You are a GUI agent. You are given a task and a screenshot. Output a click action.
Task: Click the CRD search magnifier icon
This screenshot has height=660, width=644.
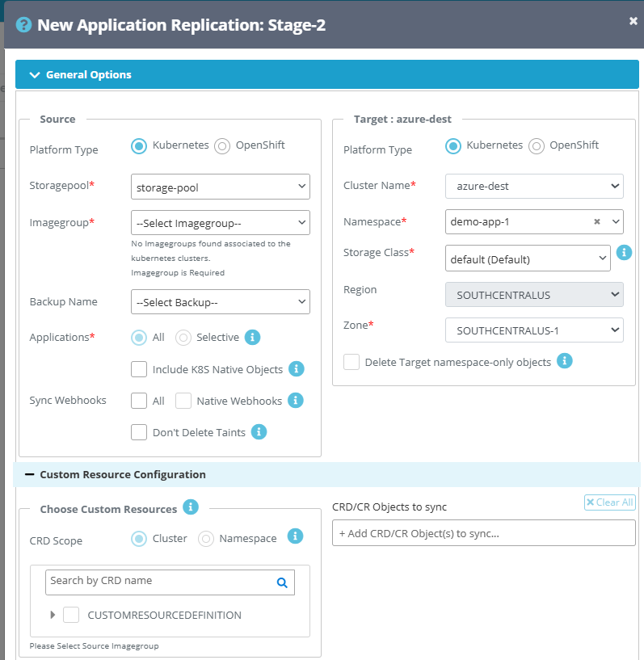[282, 582]
